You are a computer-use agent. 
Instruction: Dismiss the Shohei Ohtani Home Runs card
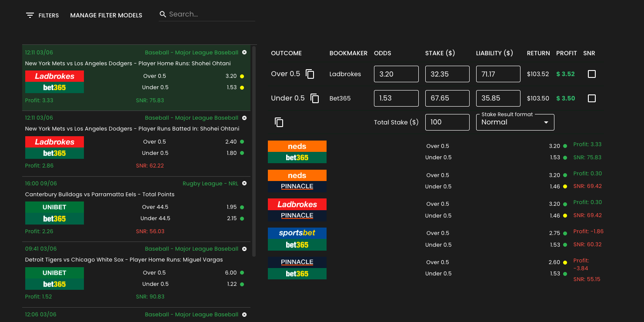click(x=244, y=52)
